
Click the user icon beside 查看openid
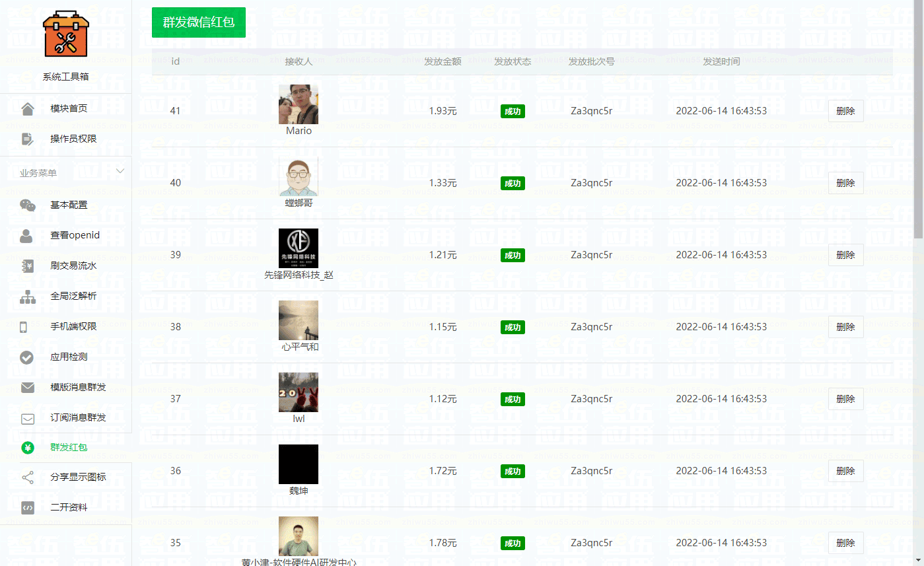27,236
